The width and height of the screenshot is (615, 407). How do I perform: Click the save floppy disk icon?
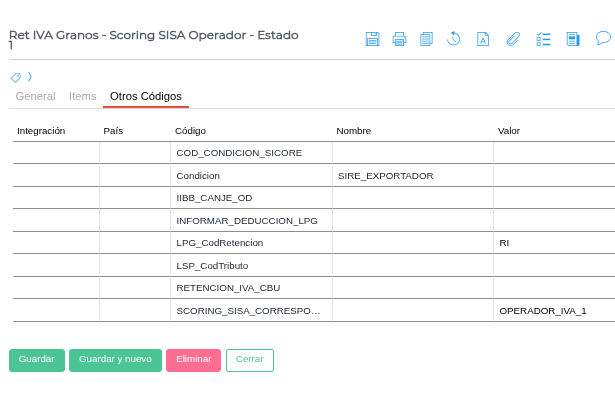(x=372, y=39)
